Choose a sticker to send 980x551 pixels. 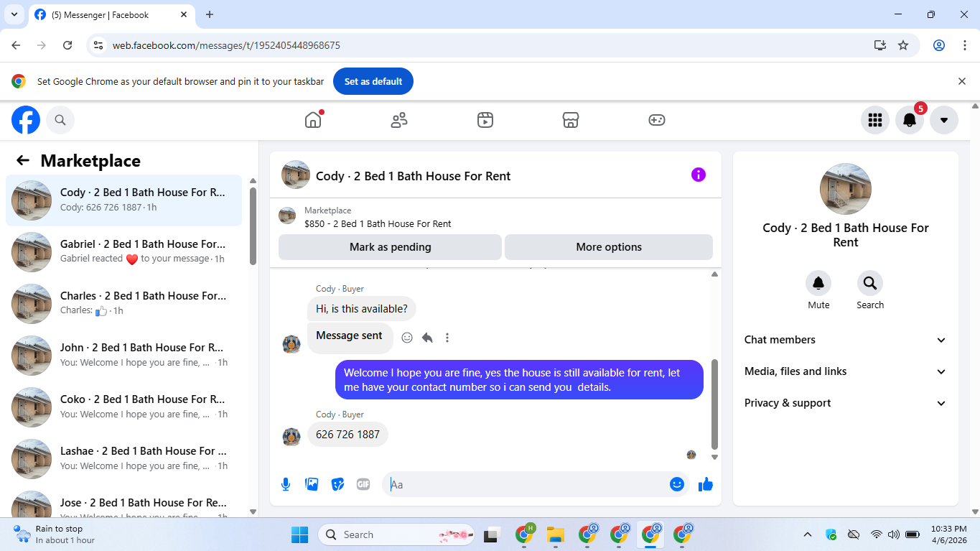tap(337, 484)
